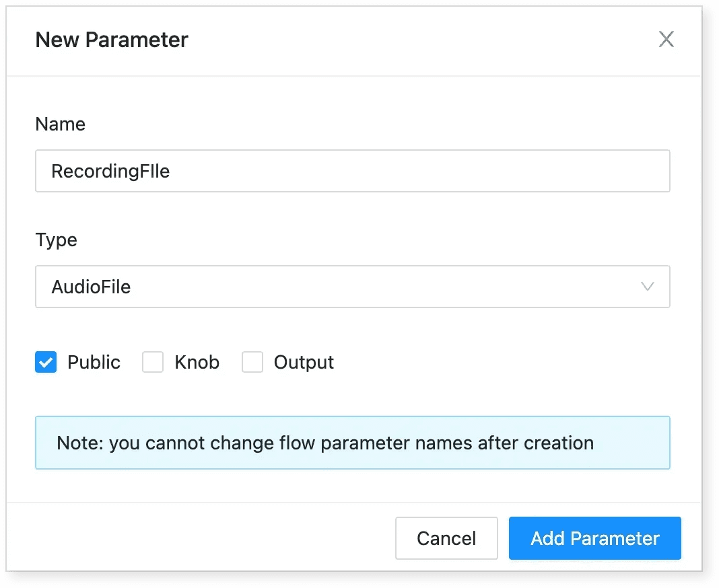Click the Type dropdown chevron arrow
The height and width of the screenshot is (588, 719).
647,287
